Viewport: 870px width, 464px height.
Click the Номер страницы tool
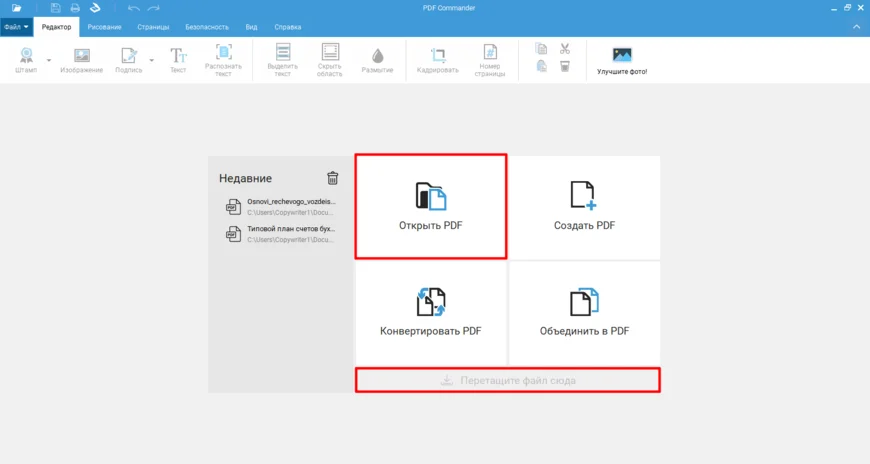(x=490, y=60)
